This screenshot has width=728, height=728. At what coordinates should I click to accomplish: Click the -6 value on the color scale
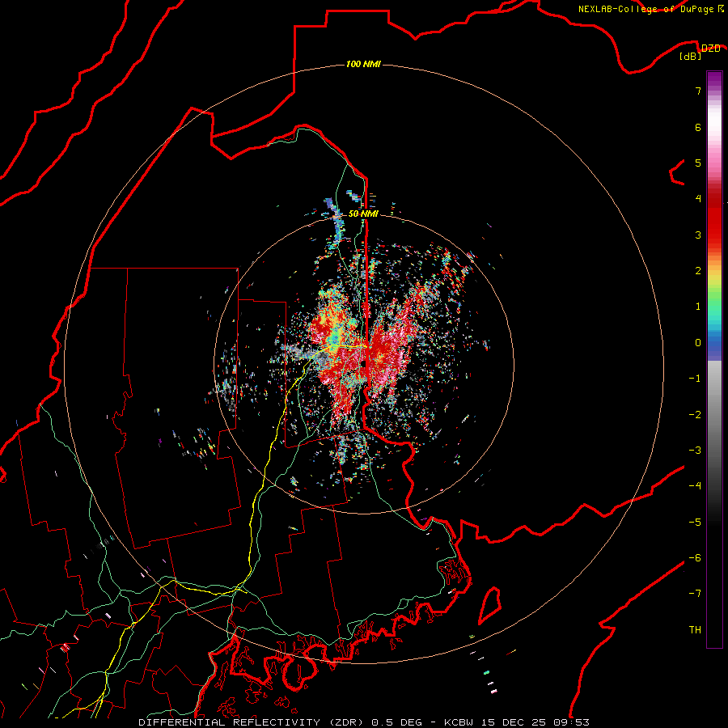[x=695, y=558]
